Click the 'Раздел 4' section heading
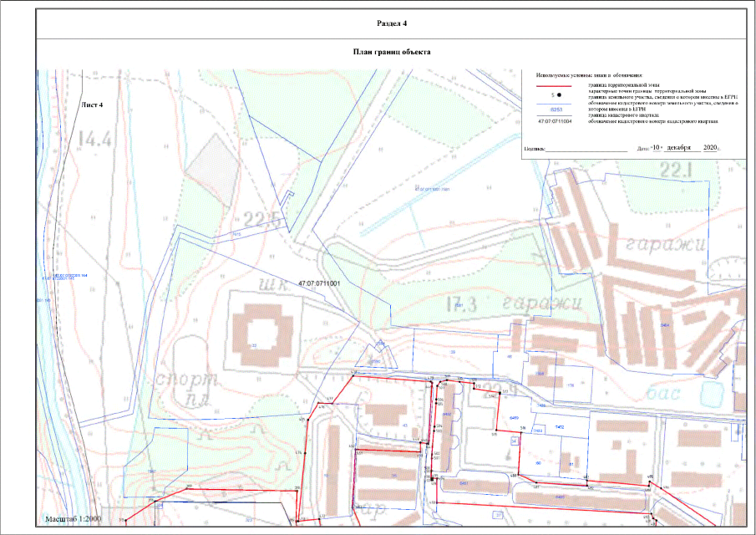Image resolution: width=756 pixels, height=535 pixels. pyautogui.click(x=393, y=23)
